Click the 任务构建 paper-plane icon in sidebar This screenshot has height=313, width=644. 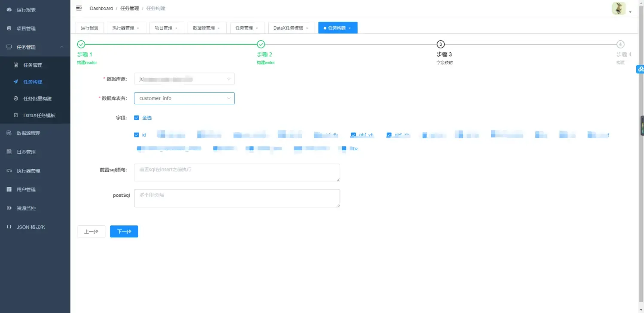click(x=15, y=82)
